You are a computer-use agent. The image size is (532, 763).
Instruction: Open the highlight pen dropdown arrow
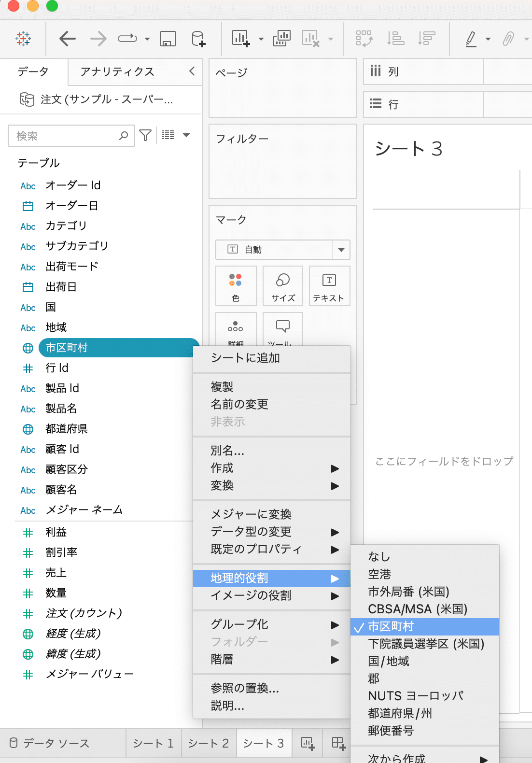pos(488,39)
